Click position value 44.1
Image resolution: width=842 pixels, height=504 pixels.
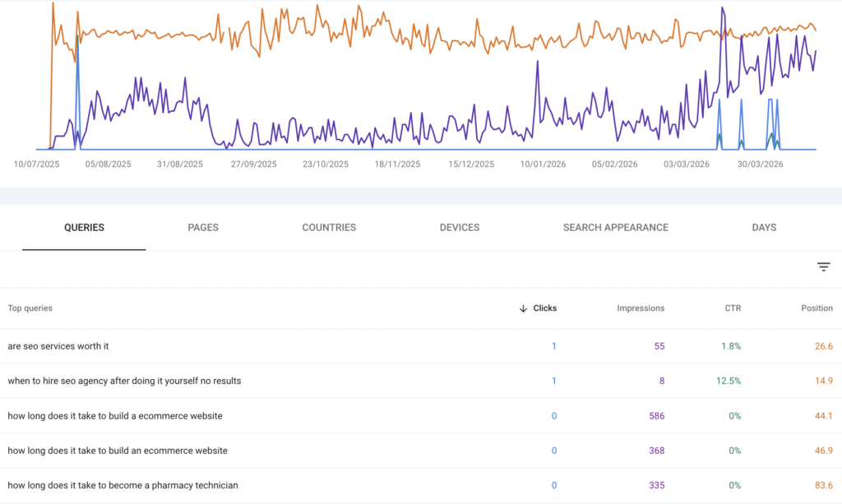click(824, 416)
